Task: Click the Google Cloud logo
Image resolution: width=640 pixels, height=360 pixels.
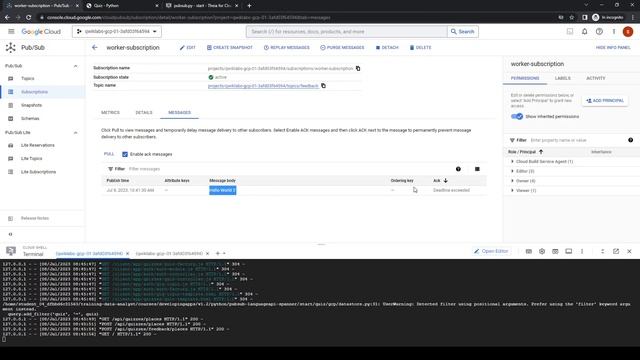Action: [x=41, y=31]
